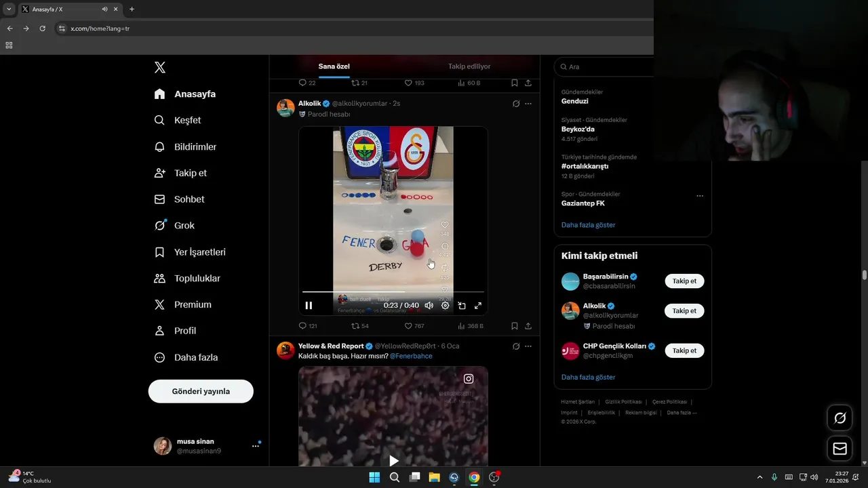Enter video fullscreen mode

coord(478,306)
